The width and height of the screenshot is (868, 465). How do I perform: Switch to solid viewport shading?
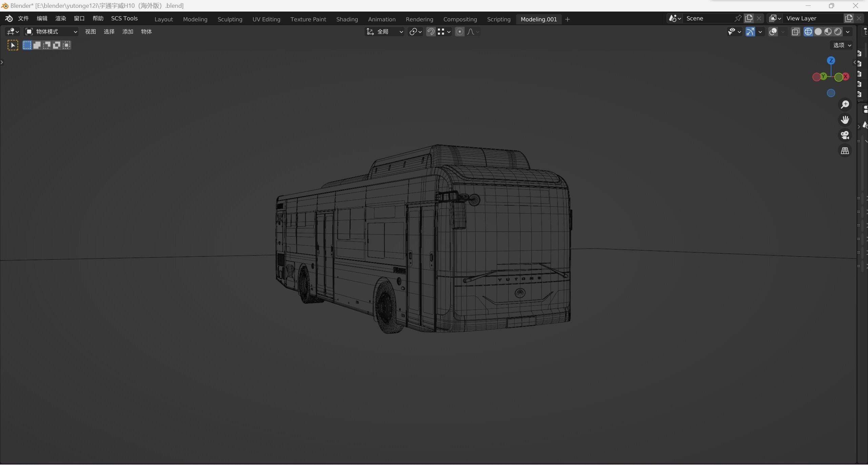[818, 32]
